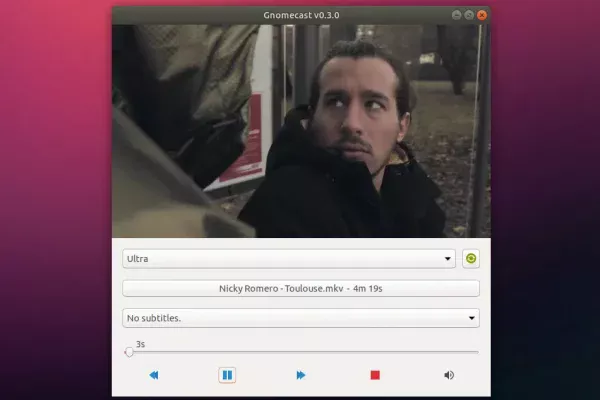Viewport: 600px width, 400px height.
Task: Minimize the Gnomecast window
Action: coord(456,15)
